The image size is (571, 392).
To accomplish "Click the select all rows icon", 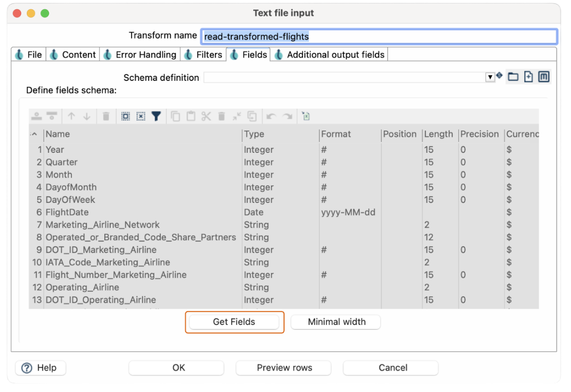I will [x=126, y=117].
